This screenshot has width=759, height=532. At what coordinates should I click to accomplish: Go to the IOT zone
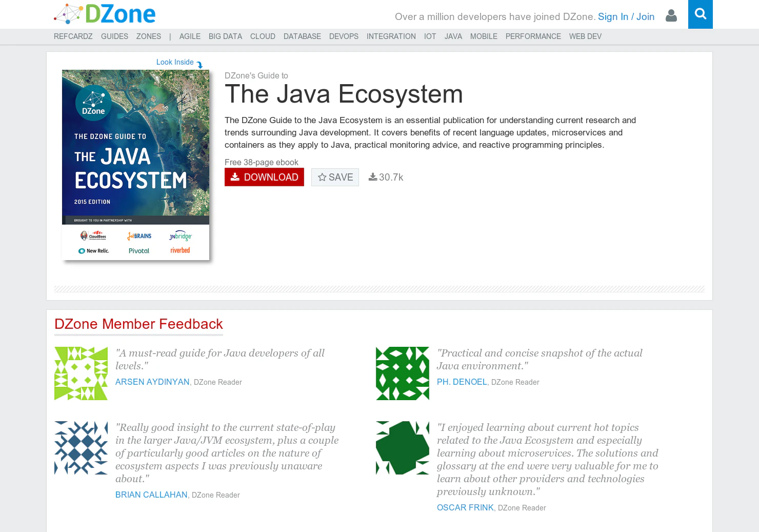coord(430,36)
